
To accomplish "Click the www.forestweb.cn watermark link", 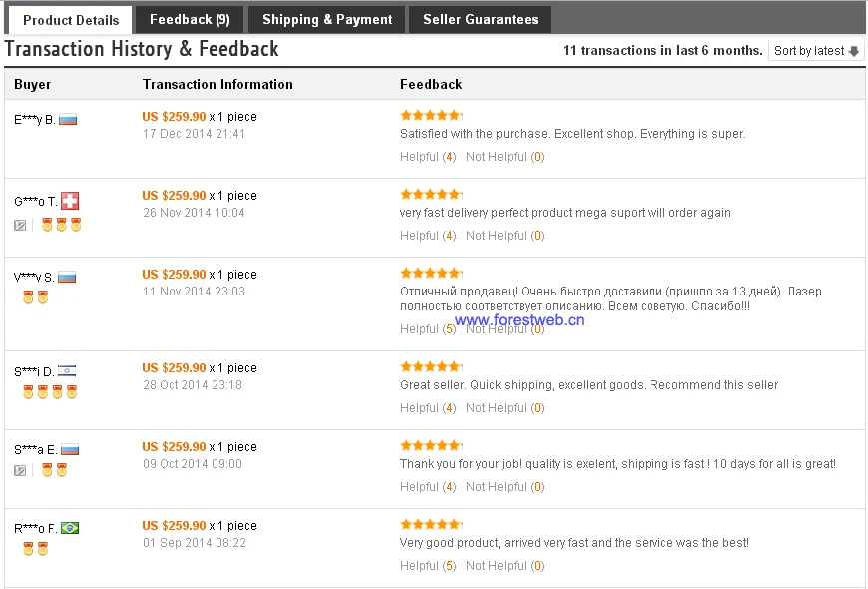I will [x=519, y=320].
